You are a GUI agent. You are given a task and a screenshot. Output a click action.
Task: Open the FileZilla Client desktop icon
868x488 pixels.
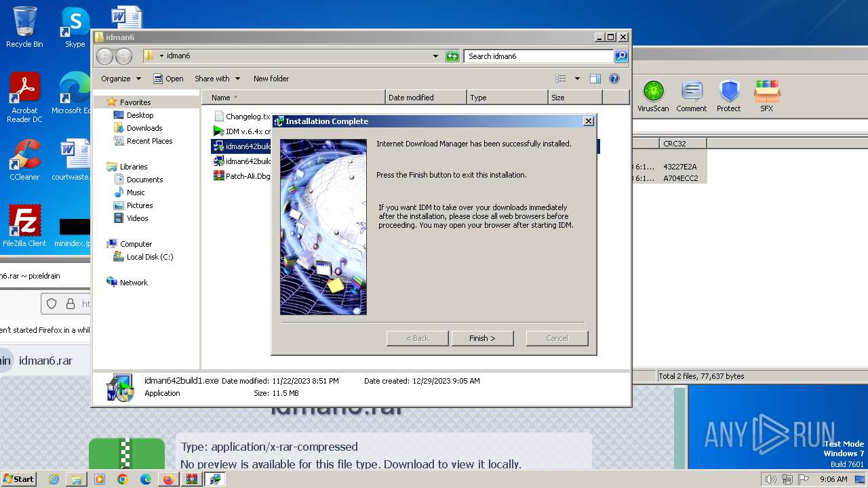(x=24, y=226)
